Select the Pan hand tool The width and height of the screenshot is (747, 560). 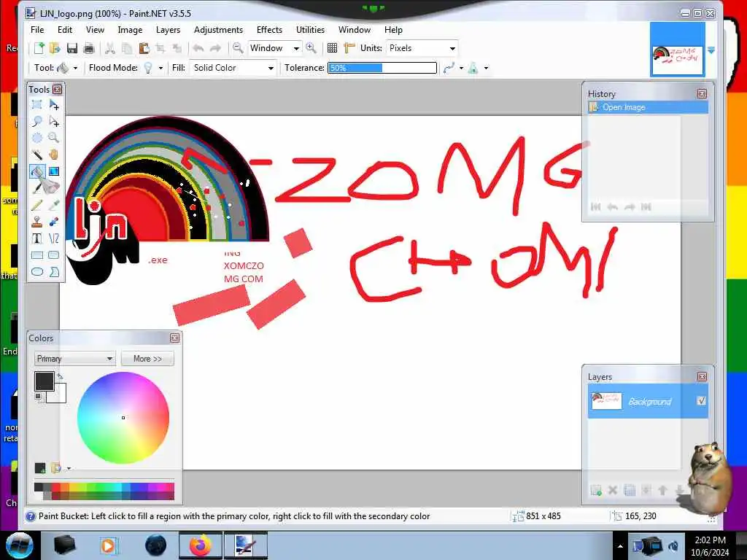(x=54, y=155)
